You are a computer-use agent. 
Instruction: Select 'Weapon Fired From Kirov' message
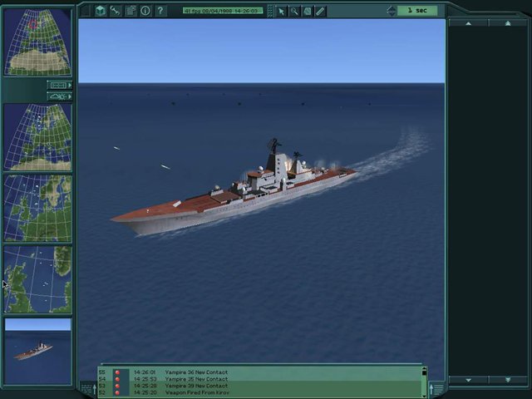point(197,392)
